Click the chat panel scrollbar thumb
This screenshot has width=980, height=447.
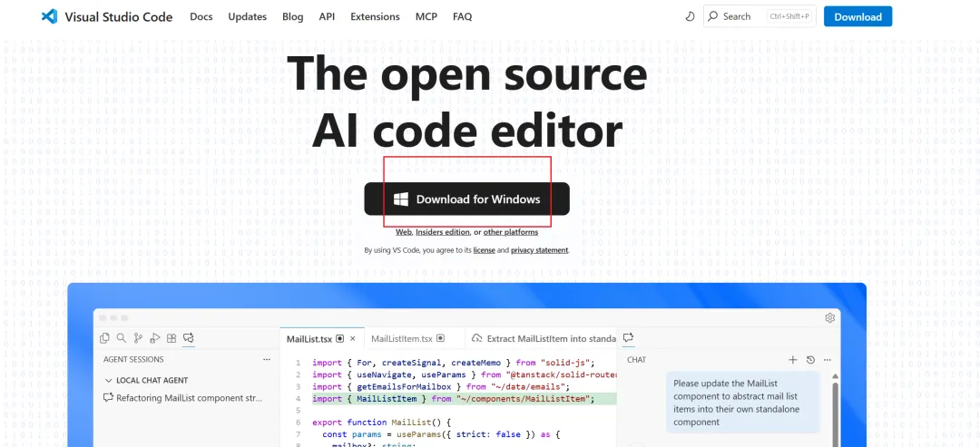tap(835, 413)
